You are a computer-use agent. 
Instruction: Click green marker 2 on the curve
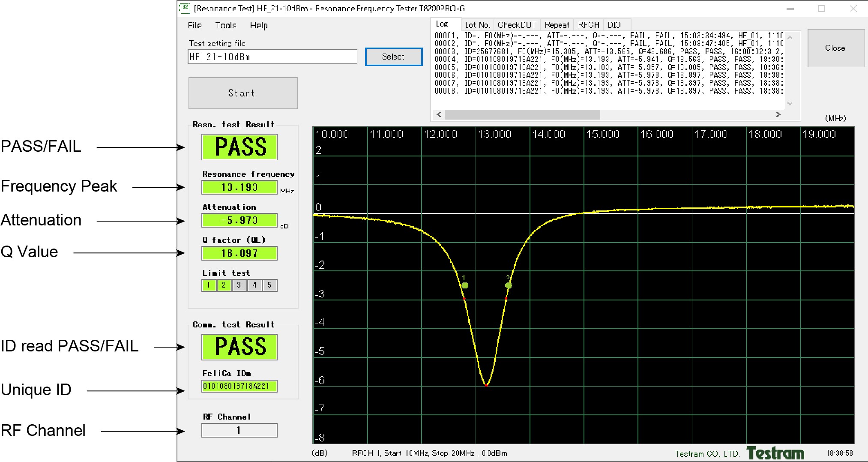point(508,285)
